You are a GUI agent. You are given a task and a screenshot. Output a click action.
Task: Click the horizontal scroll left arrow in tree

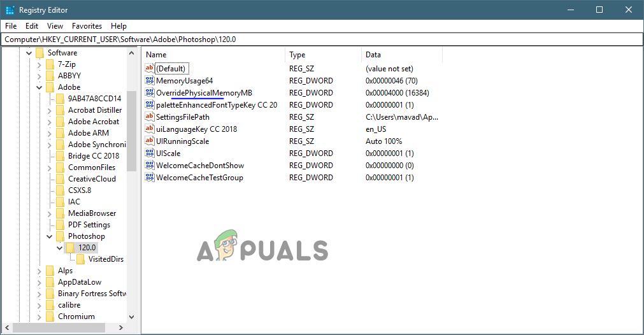7,327
